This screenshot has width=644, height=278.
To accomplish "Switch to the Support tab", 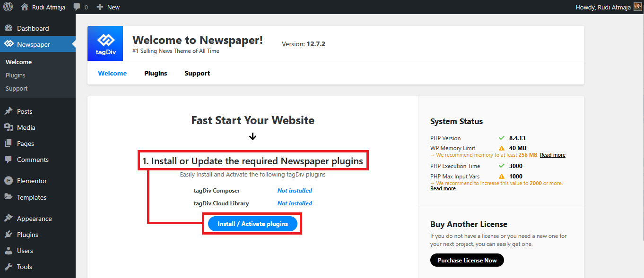I will pos(197,73).
